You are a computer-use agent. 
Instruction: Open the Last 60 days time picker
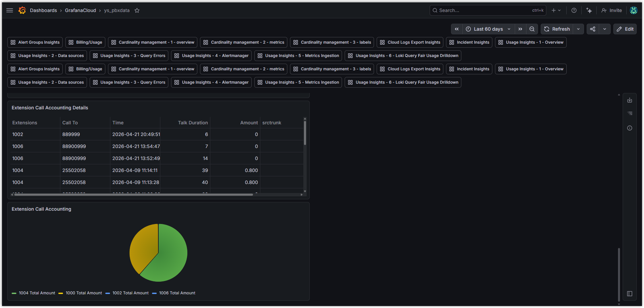pyautogui.click(x=489, y=29)
